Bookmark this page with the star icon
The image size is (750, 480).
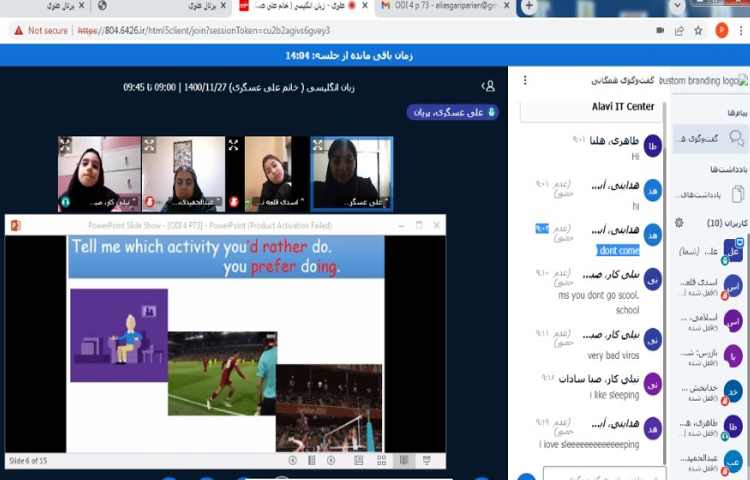[x=698, y=31]
